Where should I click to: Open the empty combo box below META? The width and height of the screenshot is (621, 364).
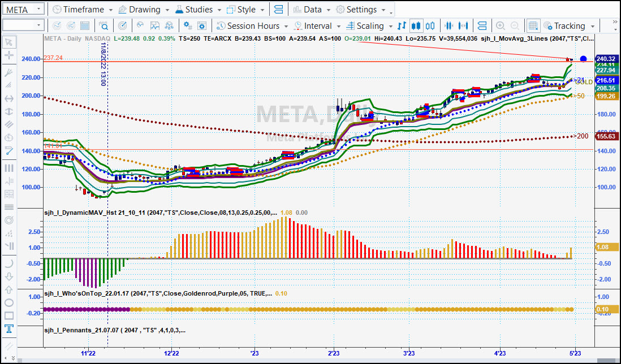[x=23, y=26]
